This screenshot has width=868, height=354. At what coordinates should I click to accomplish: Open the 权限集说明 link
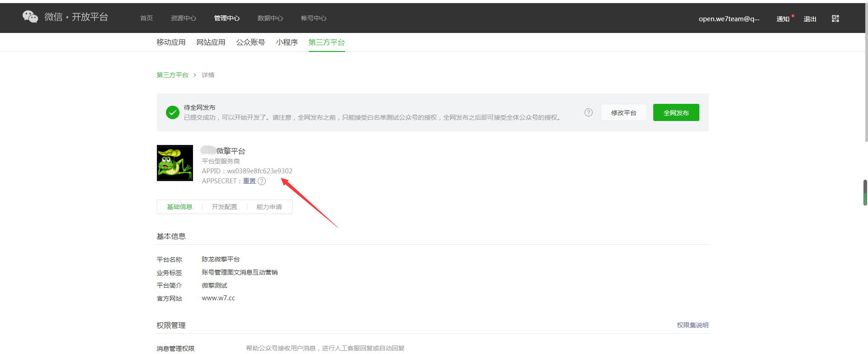point(693,325)
